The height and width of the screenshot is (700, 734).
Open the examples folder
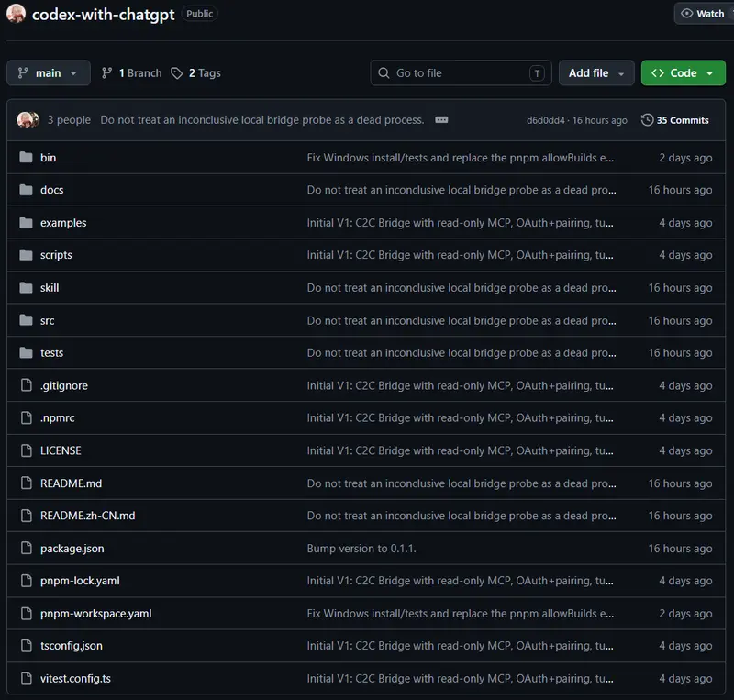click(x=63, y=223)
